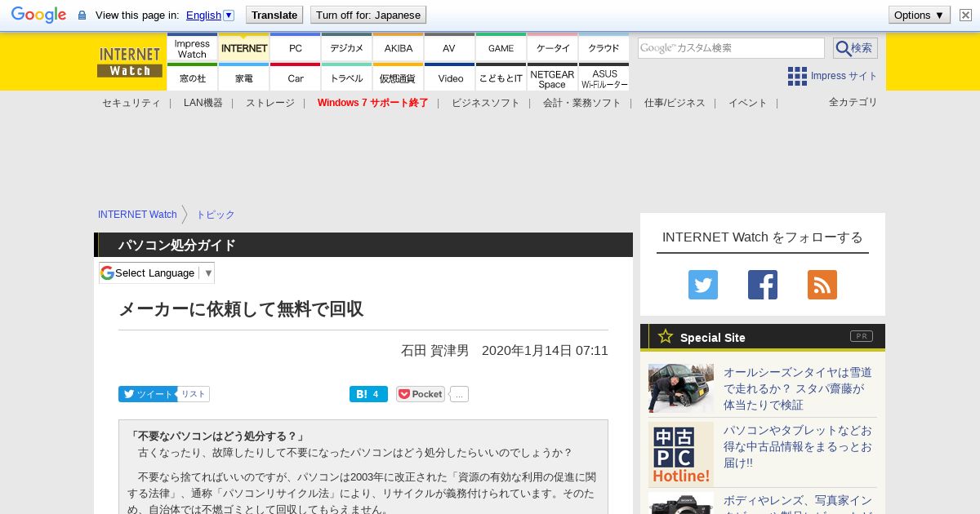Click the PR badge

(x=862, y=336)
